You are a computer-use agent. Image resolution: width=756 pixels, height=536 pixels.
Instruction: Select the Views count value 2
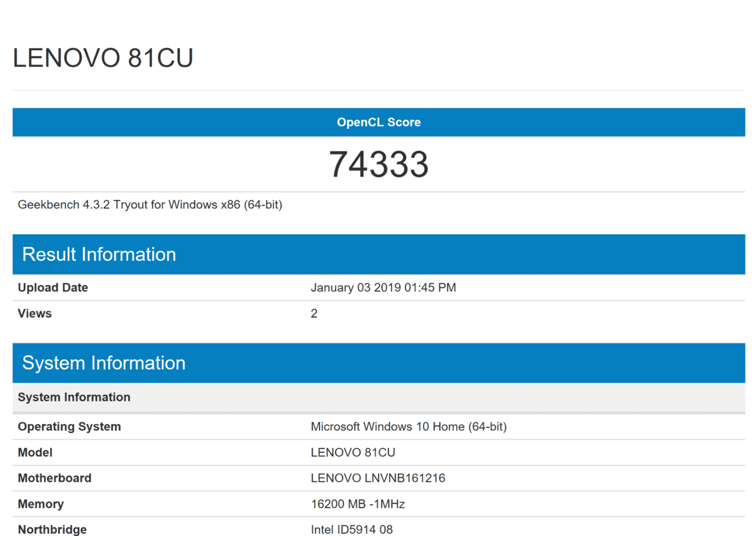pyautogui.click(x=314, y=314)
